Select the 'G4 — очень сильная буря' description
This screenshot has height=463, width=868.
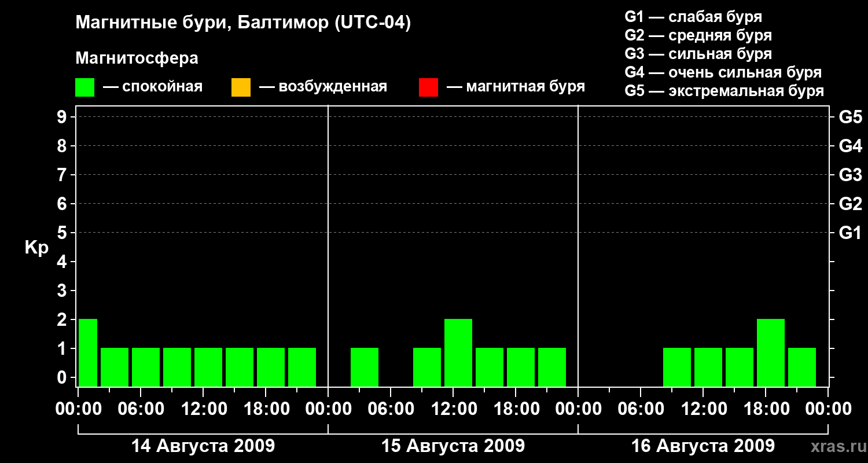723,72
